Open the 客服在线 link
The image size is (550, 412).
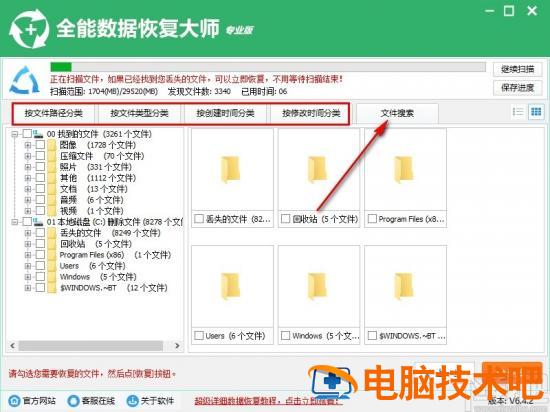coord(98,400)
